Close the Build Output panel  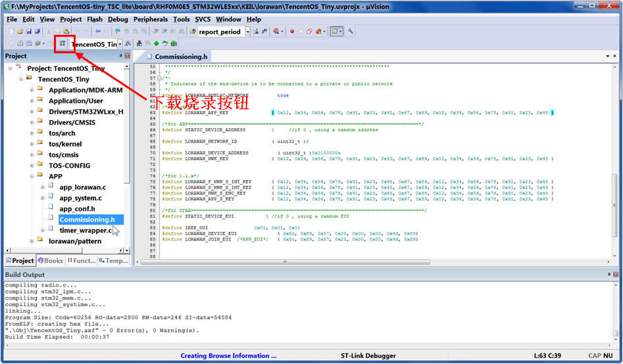(616, 274)
